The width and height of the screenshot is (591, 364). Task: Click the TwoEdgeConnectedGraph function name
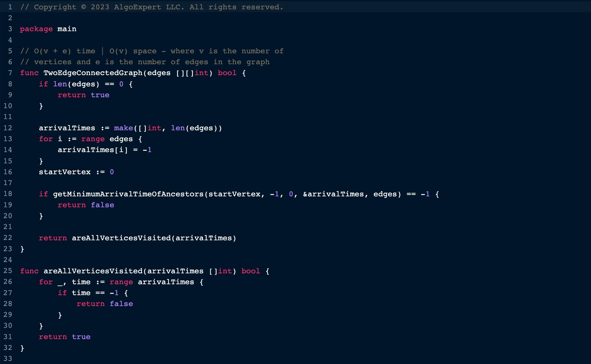(x=93, y=73)
